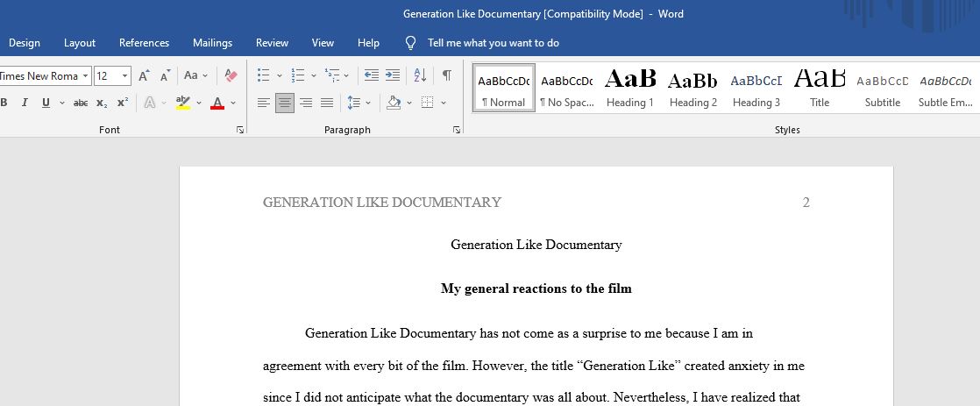
Task: Toggle Underline formatting
Action: coord(46,103)
